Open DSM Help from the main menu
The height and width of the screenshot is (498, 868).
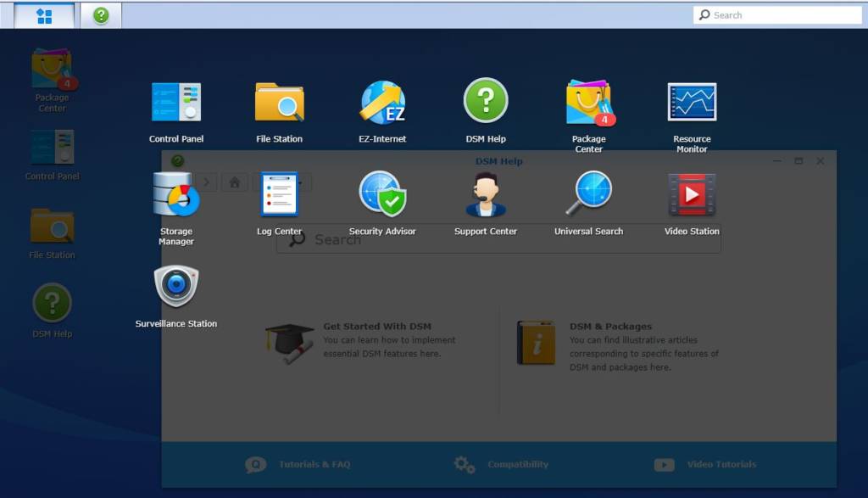click(486, 111)
